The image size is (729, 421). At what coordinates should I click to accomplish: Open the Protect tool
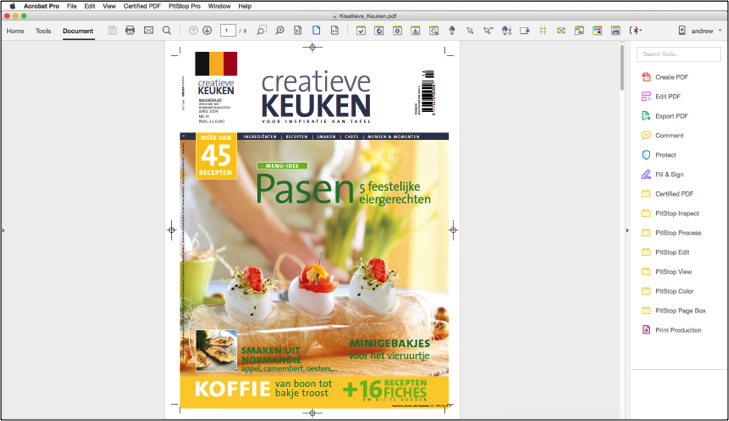click(659, 155)
